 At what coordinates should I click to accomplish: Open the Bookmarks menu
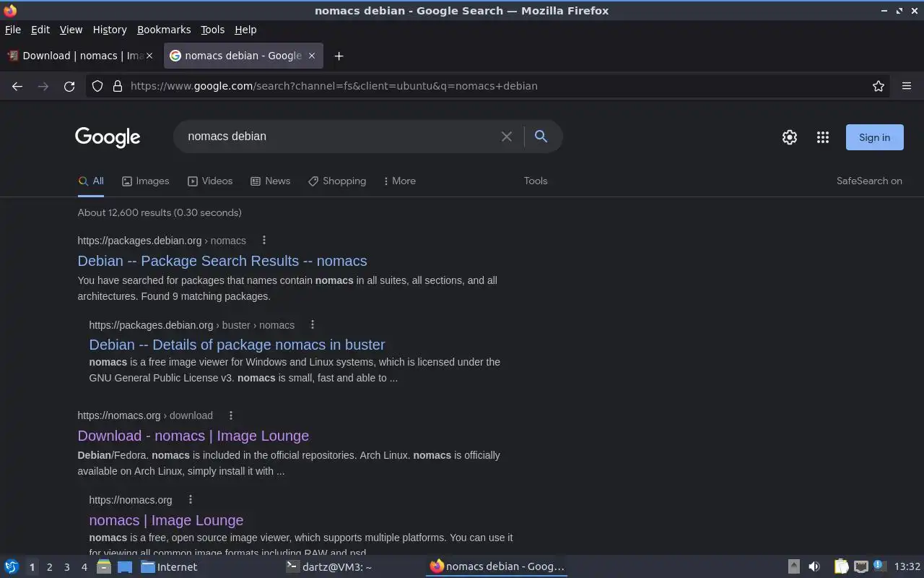click(x=164, y=30)
